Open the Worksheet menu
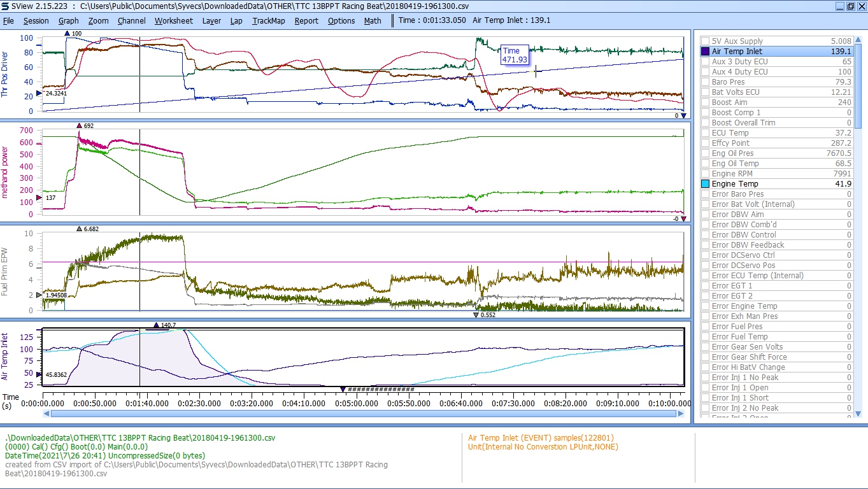 tap(173, 20)
